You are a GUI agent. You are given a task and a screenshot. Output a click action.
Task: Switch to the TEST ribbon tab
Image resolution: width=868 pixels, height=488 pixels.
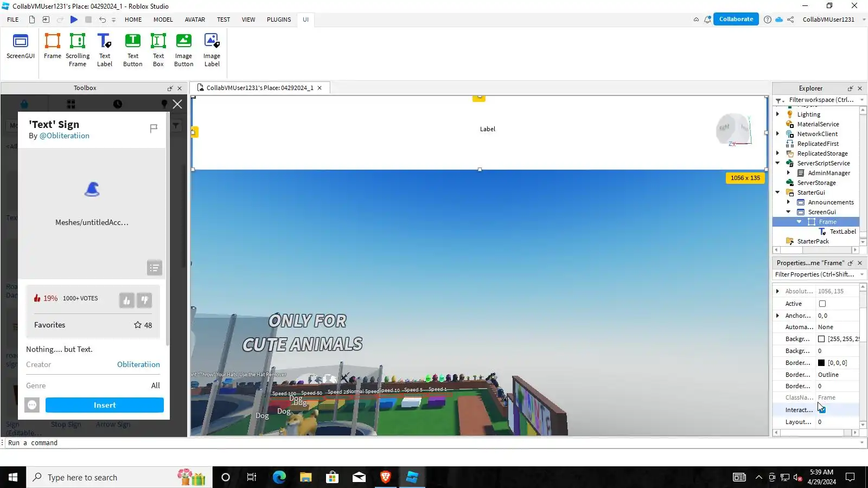coord(224,20)
